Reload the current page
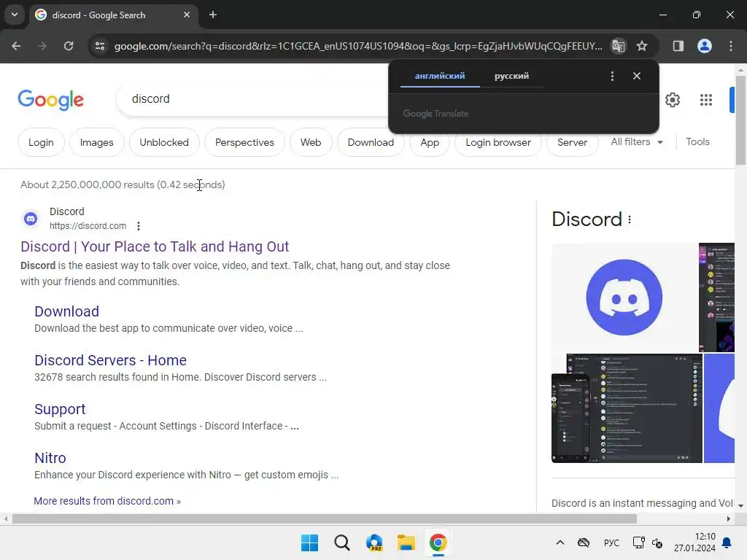This screenshot has width=747, height=560. (x=69, y=46)
